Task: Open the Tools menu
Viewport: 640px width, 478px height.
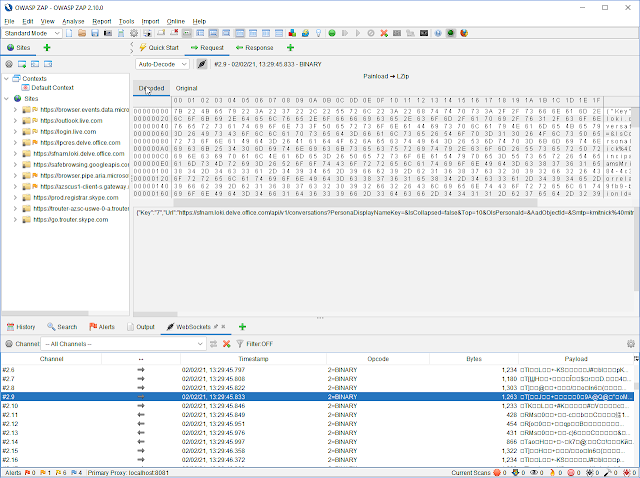Action: pyautogui.click(x=126, y=21)
